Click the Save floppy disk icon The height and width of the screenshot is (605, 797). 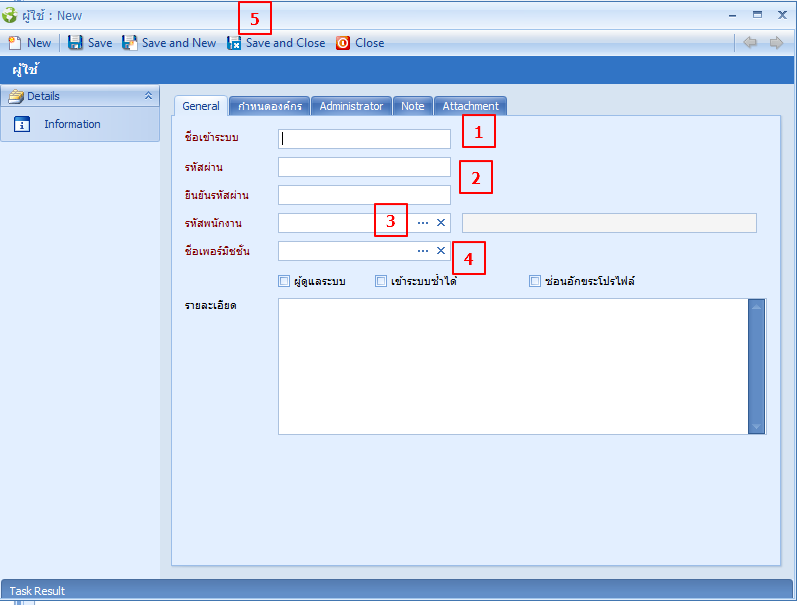75,43
